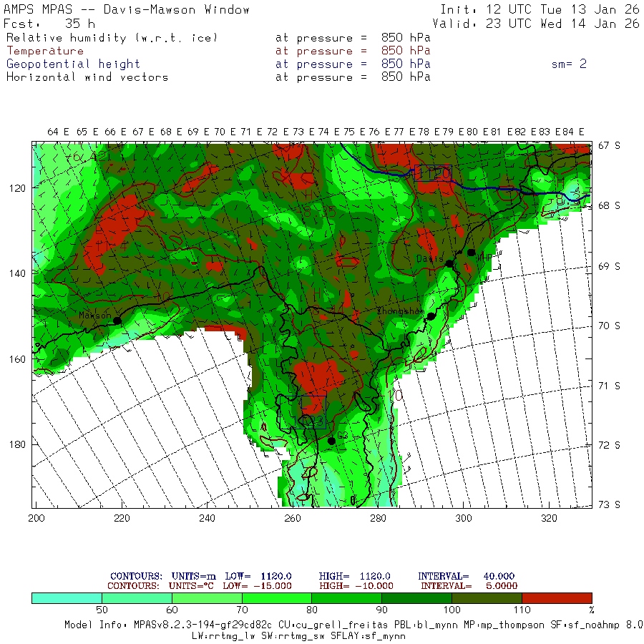The image size is (644, 644).
Task: Click the '64 E' longitude label
Action: click(59, 132)
